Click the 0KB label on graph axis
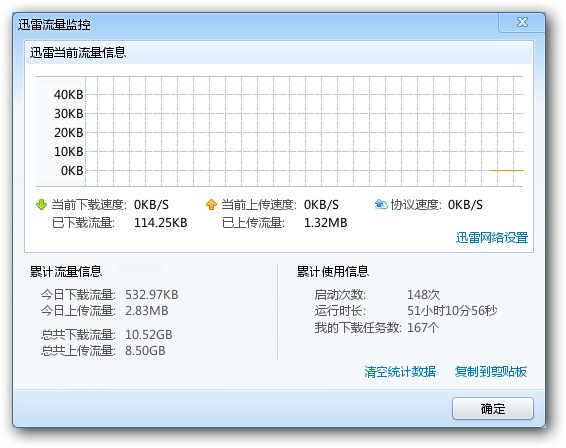 pyautogui.click(x=72, y=170)
